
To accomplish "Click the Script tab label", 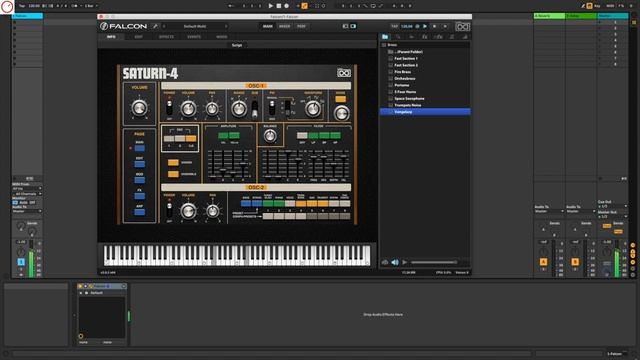I will pyautogui.click(x=237, y=45).
